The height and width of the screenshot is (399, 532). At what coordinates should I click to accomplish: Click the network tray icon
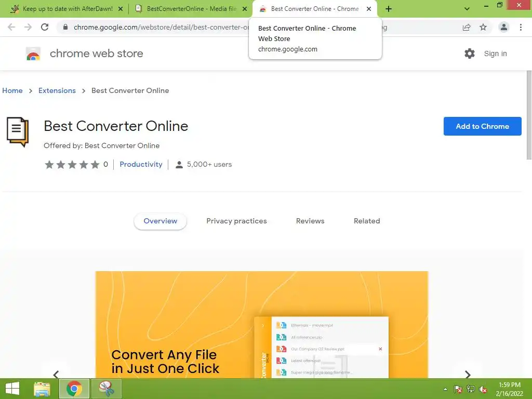[x=471, y=389]
